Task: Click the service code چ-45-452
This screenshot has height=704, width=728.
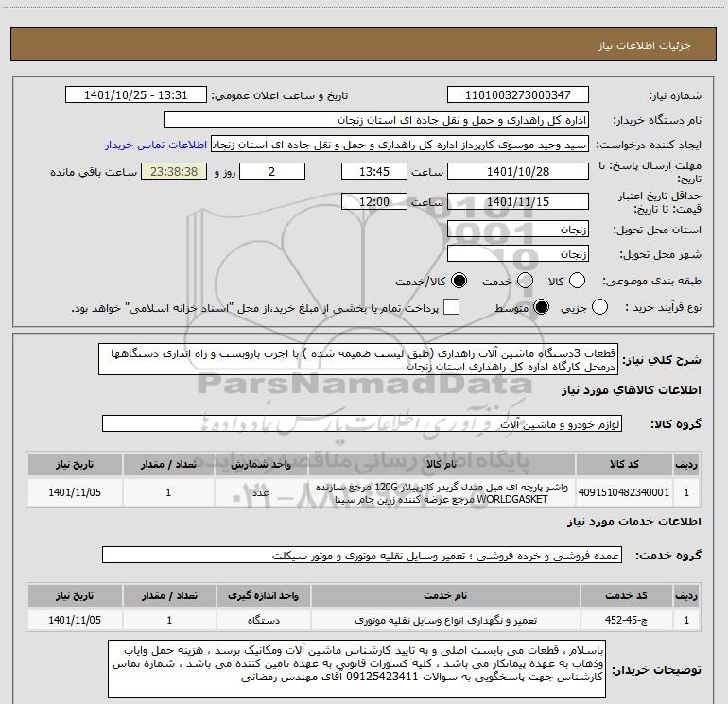Action: [625, 620]
